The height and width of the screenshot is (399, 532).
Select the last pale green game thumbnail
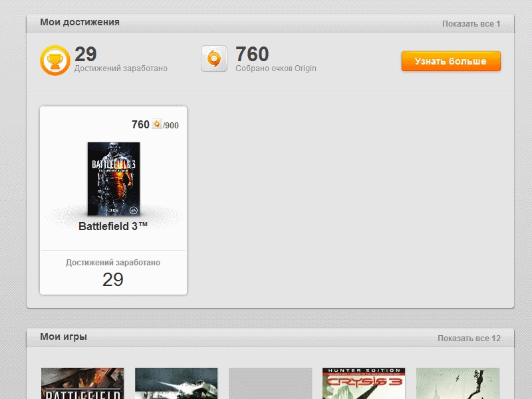click(x=458, y=384)
